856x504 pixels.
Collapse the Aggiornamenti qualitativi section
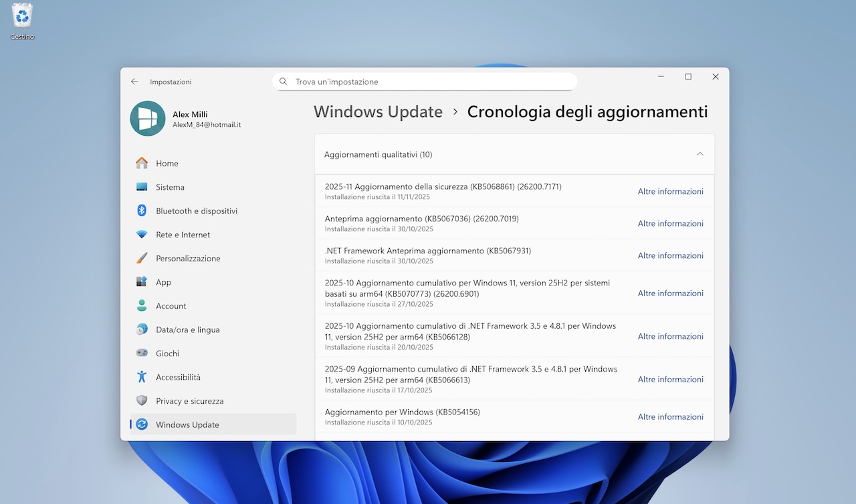700,154
